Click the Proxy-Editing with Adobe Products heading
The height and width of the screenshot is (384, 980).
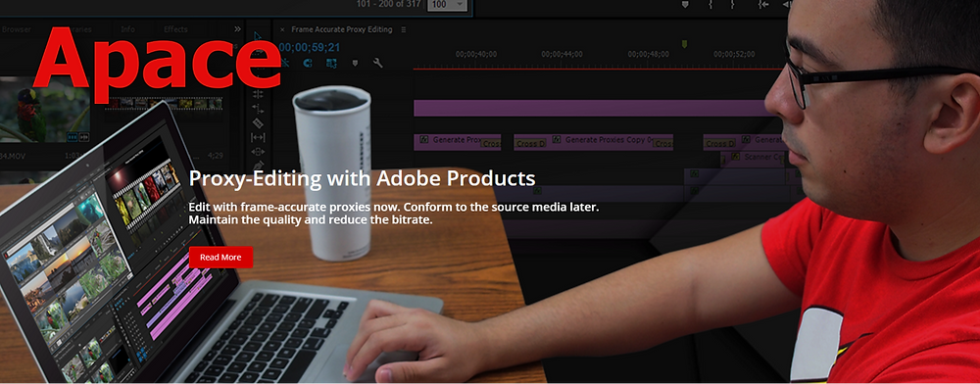[362, 178]
